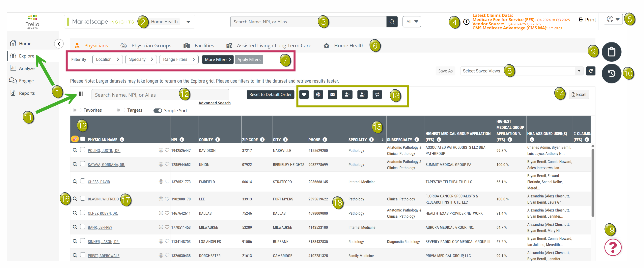644x268 pixels.
Task: Turn off the Simple Sort switch
Action: (158, 111)
